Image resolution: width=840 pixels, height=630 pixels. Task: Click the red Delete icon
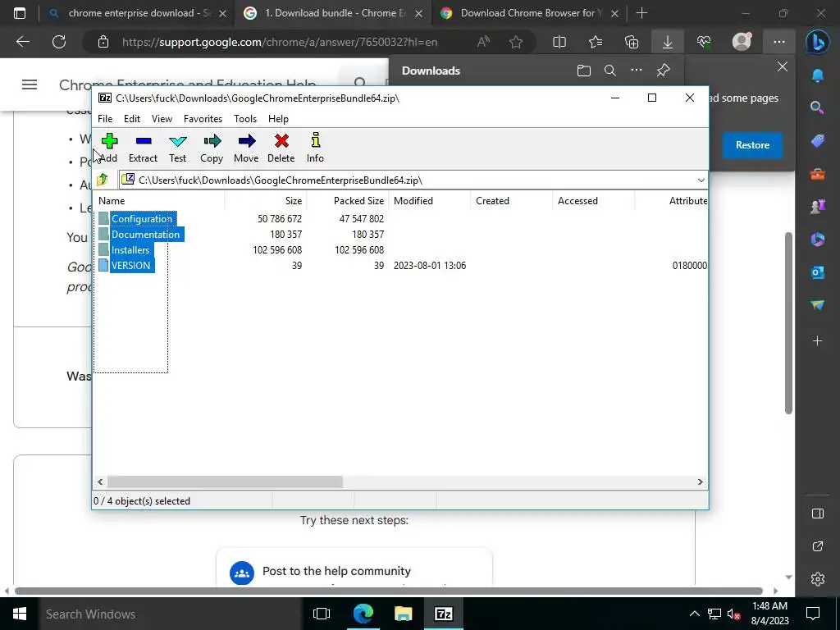point(281,148)
